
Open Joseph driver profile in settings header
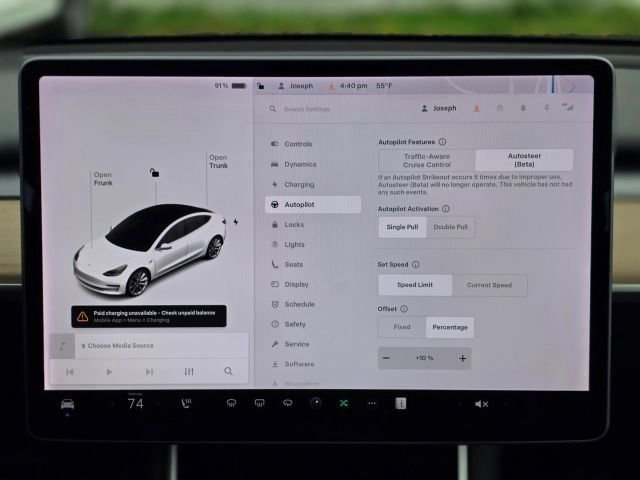point(439,108)
